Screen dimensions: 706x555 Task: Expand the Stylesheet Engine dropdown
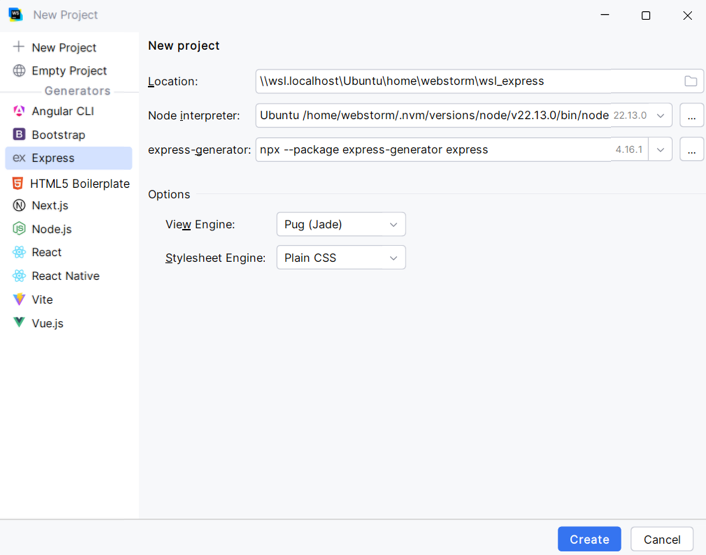(x=340, y=258)
